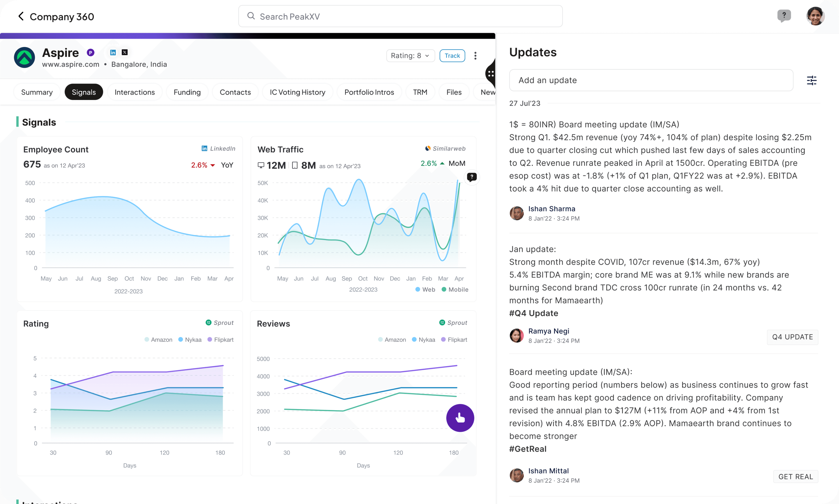This screenshot has width=839, height=504.
Task: Click the Search PeakXV field
Action: click(x=400, y=16)
